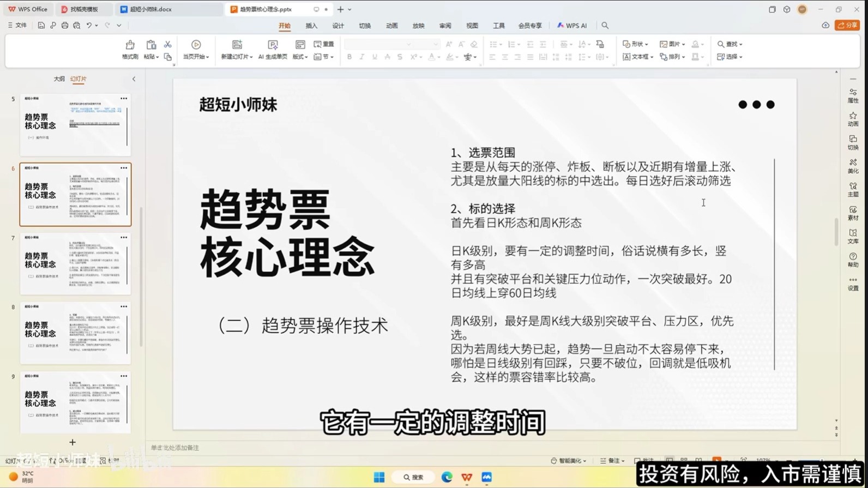Image resolution: width=868 pixels, height=488 pixels.
Task: Open the 切换 (Transitions) ribbon tab
Action: click(x=365, y=26)
